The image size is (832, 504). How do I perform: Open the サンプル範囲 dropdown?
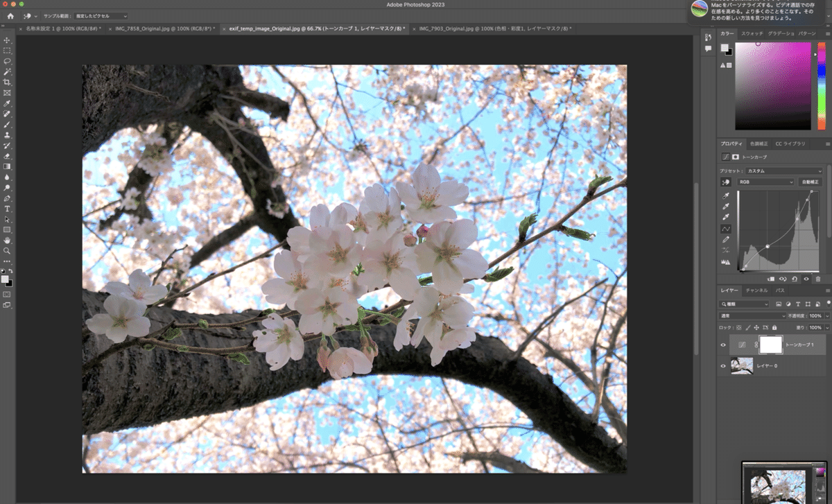[x=101, y=15]
